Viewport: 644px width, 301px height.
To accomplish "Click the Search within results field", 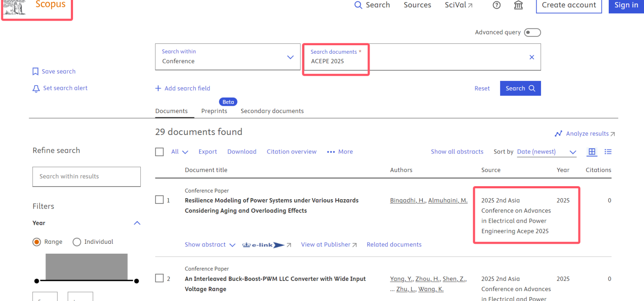I will pos(86,177).
